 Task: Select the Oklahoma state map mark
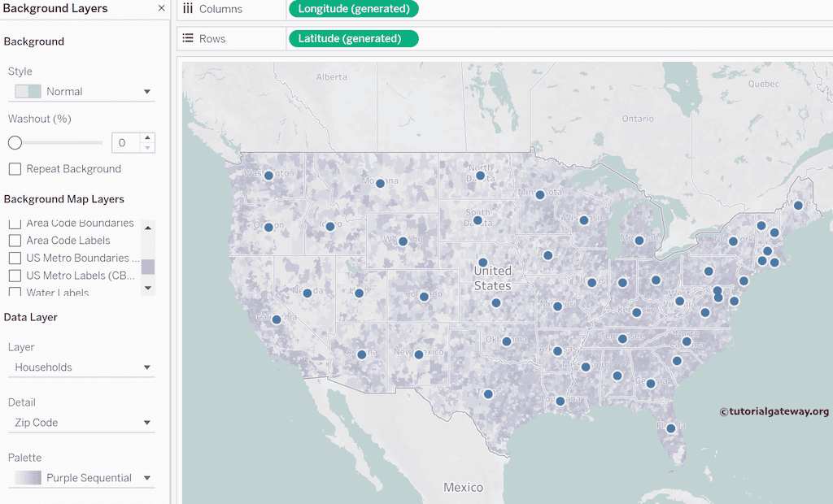(x=507, y=341)
